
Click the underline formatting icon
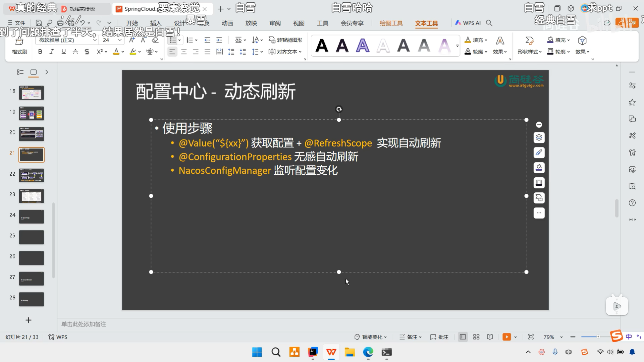click(63, 51)
